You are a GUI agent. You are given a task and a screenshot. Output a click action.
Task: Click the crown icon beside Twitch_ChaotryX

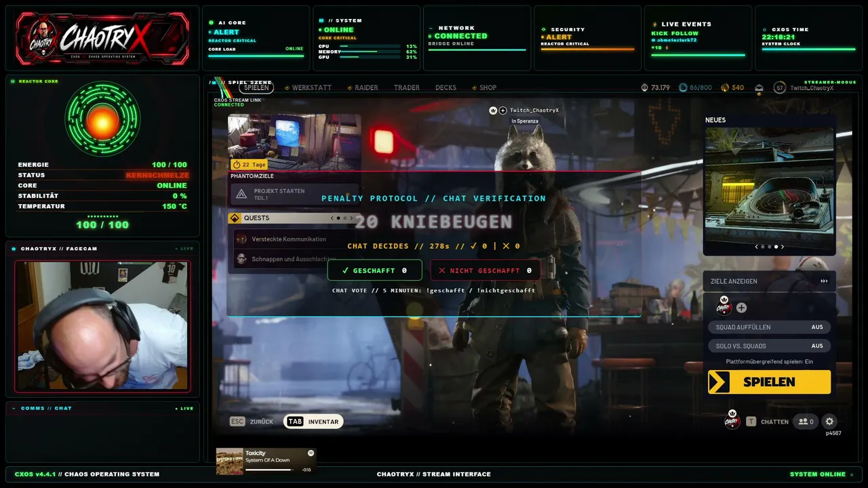click(493, 110)
